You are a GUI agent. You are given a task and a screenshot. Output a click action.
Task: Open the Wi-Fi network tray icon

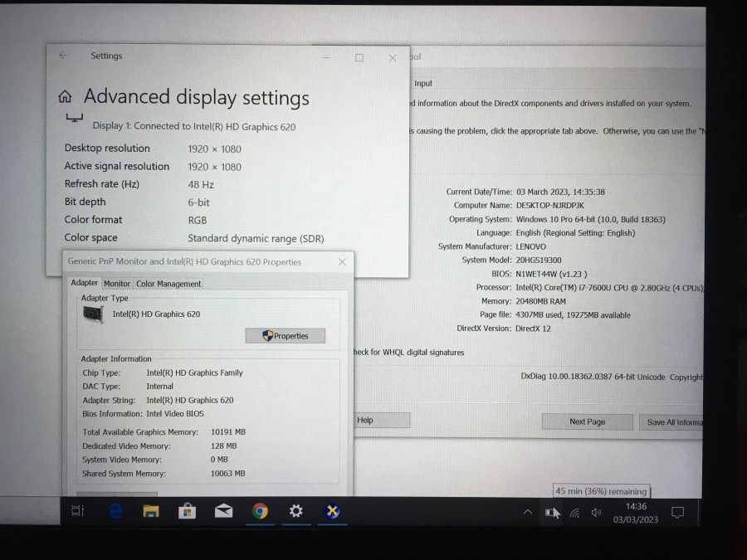(x=574, y=513)
